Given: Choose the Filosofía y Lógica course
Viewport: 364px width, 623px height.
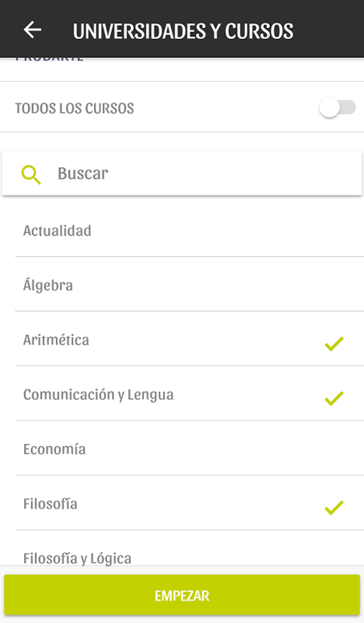Looking at the screenshot, I should [x=77, y=558].
